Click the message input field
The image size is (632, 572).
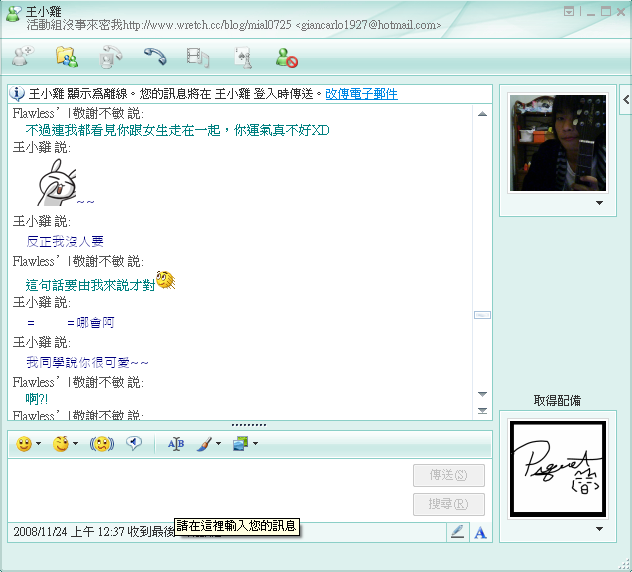click(210, 489)
